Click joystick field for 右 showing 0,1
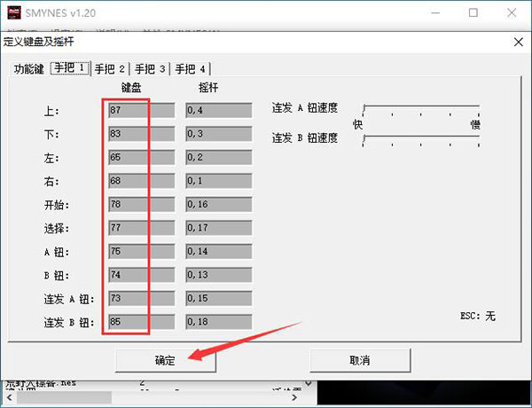 219,181
